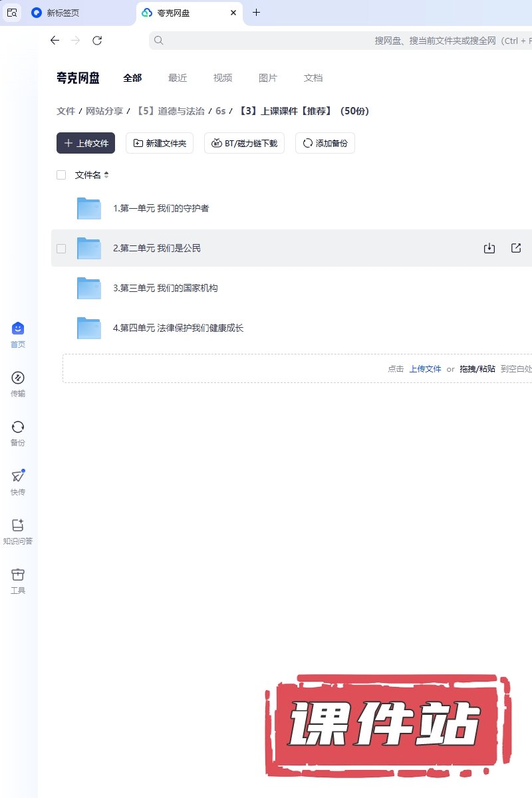
Task: Open the 备份 backup sidebar icon
Action: (18, 428)
